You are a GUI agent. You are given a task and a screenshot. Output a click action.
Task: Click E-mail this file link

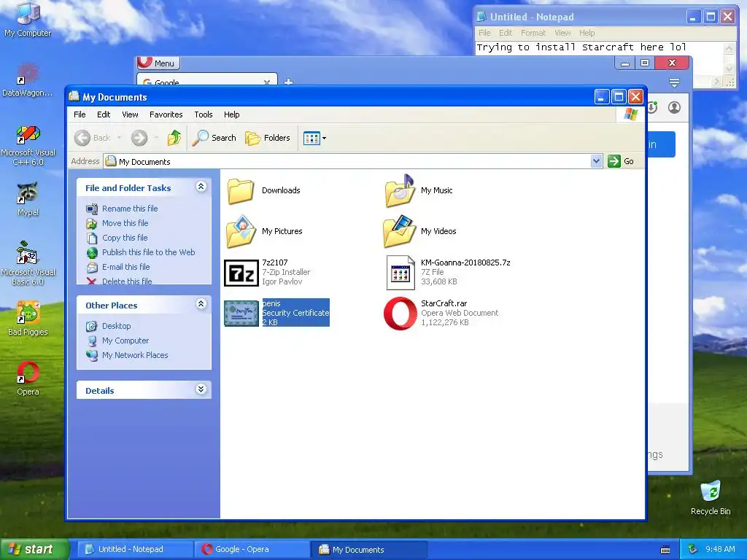click(125, 267)
